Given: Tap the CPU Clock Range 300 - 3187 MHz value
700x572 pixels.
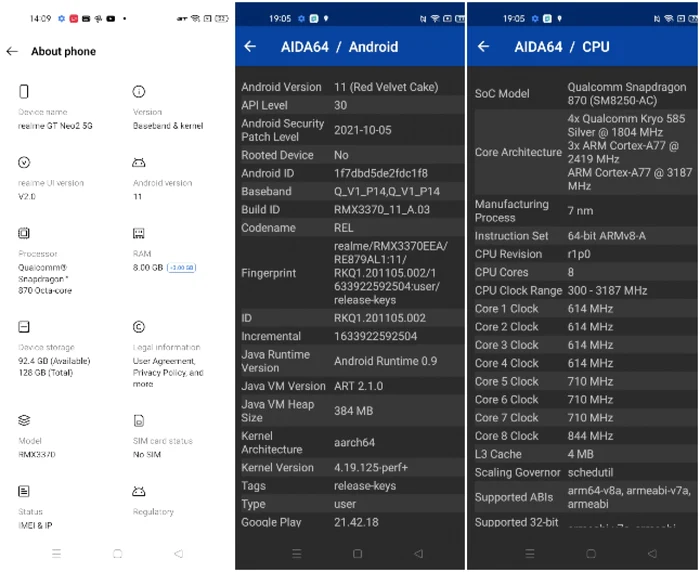Looking at the screenshot, I should (607, 291).
